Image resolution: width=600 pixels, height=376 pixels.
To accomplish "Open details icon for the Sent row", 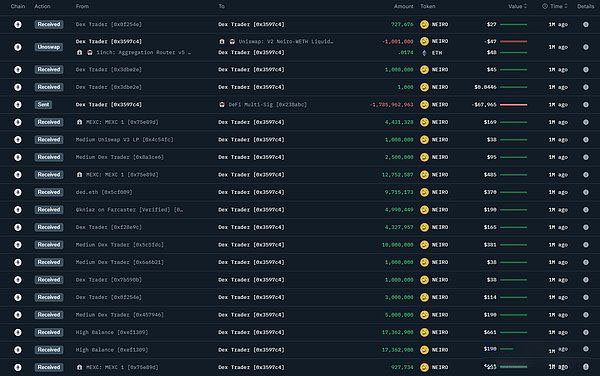I will pyautogui.click(x=586, y=104).
